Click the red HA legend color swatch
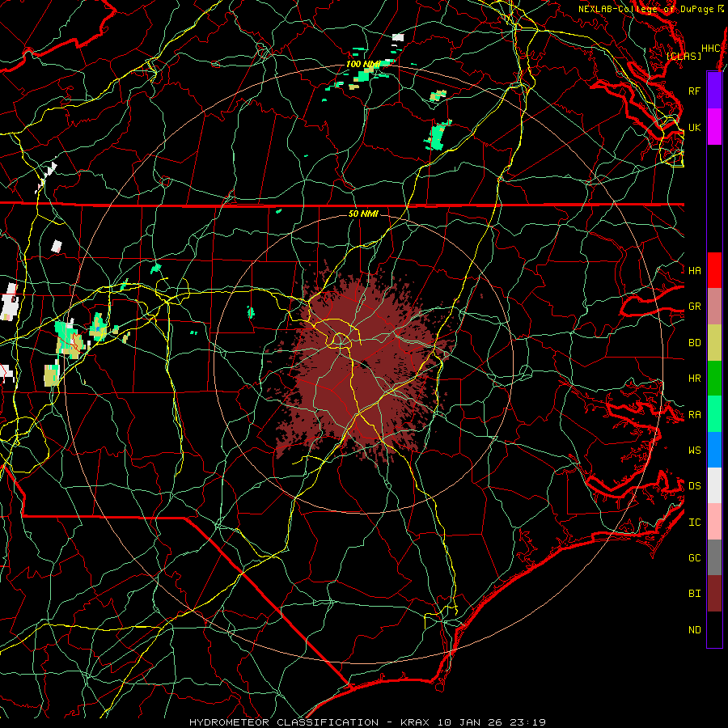728x728 pixels. 714,270
